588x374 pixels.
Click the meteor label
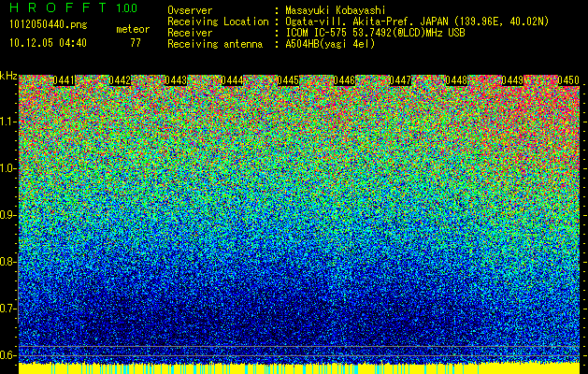133,29
